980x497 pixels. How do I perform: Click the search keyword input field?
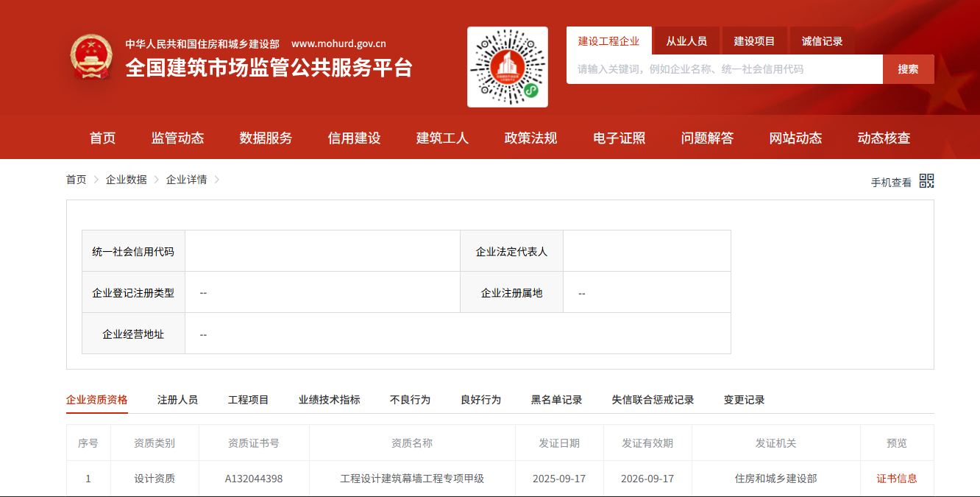coord(724,69)
